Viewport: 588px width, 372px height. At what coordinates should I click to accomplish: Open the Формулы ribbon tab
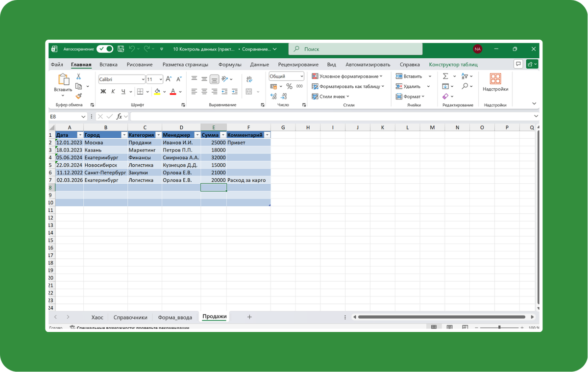pyautogui.click(x=230, y=65)
